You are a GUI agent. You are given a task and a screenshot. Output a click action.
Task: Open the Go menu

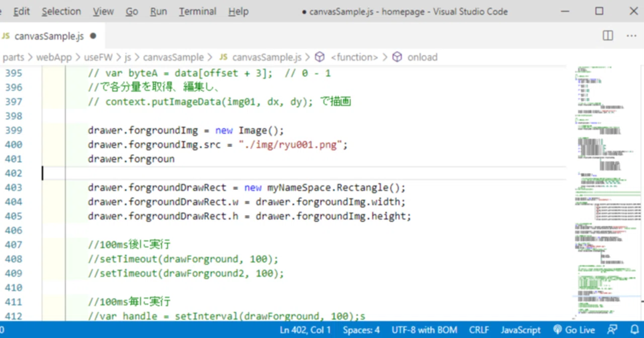[132, 11]
